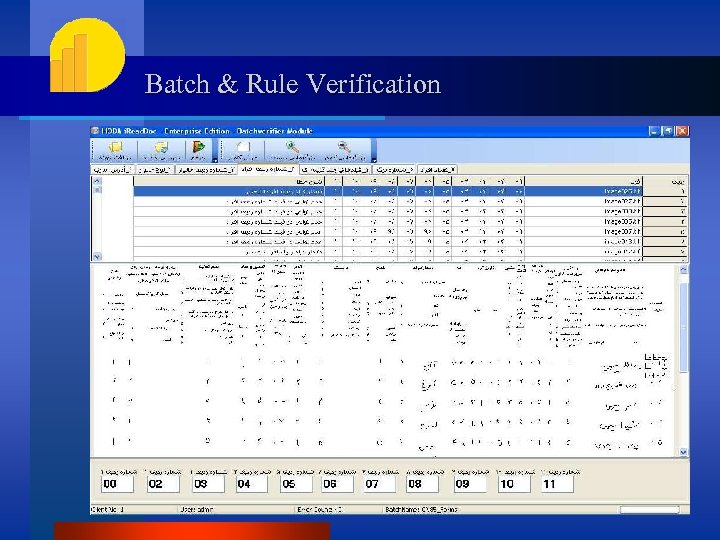
Task: Click the field containing 06
Action: [x=338, y=484]
